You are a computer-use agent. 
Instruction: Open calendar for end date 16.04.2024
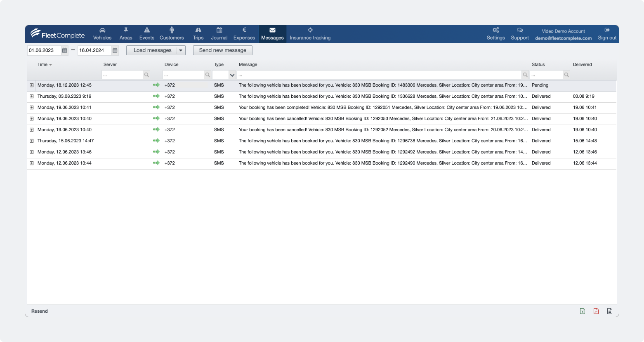tap(115, 50)
